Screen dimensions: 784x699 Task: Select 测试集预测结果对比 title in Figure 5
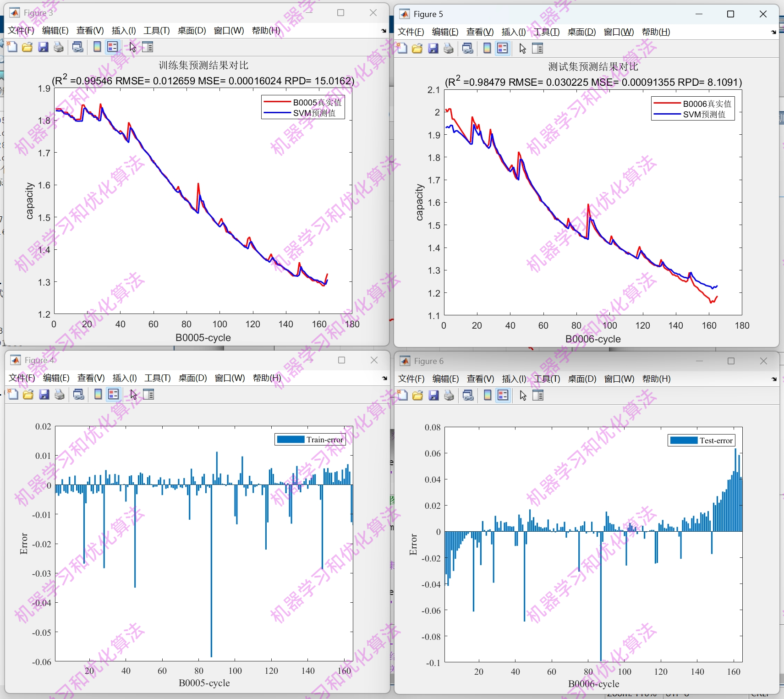(x=593, y=66)
